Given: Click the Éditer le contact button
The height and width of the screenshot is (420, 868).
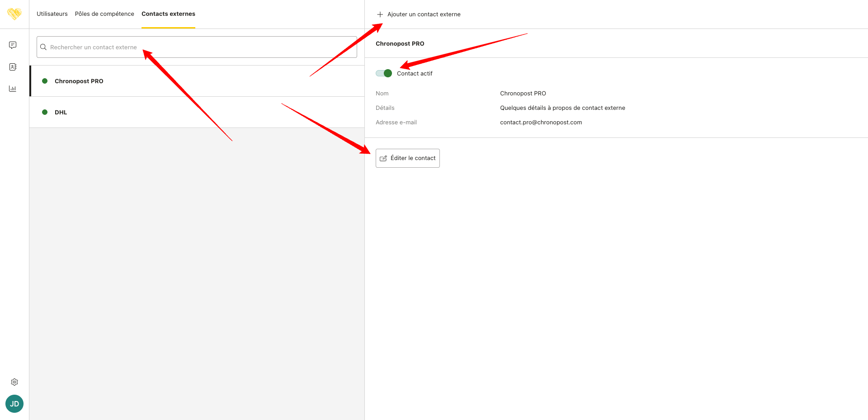Looking at the screenshot, I should tap(408, 158).
